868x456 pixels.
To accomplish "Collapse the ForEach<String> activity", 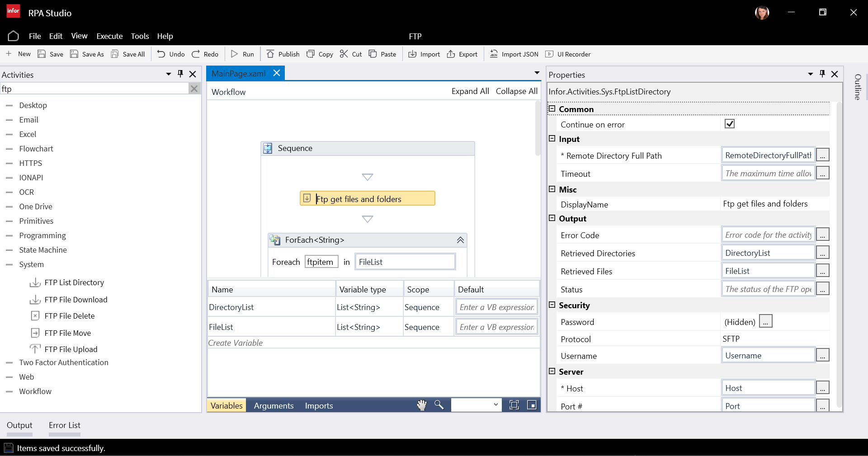I will (460, 240).
